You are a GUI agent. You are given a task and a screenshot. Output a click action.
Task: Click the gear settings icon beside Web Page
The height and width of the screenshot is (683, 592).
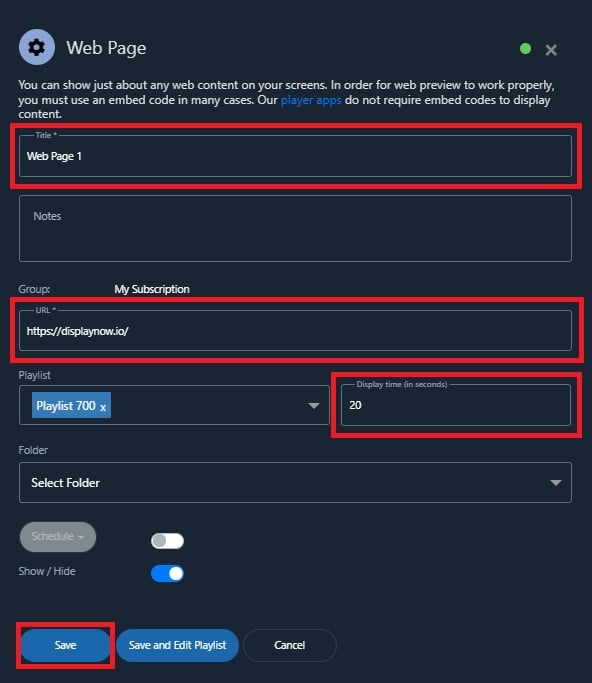[x=37, y=47]
